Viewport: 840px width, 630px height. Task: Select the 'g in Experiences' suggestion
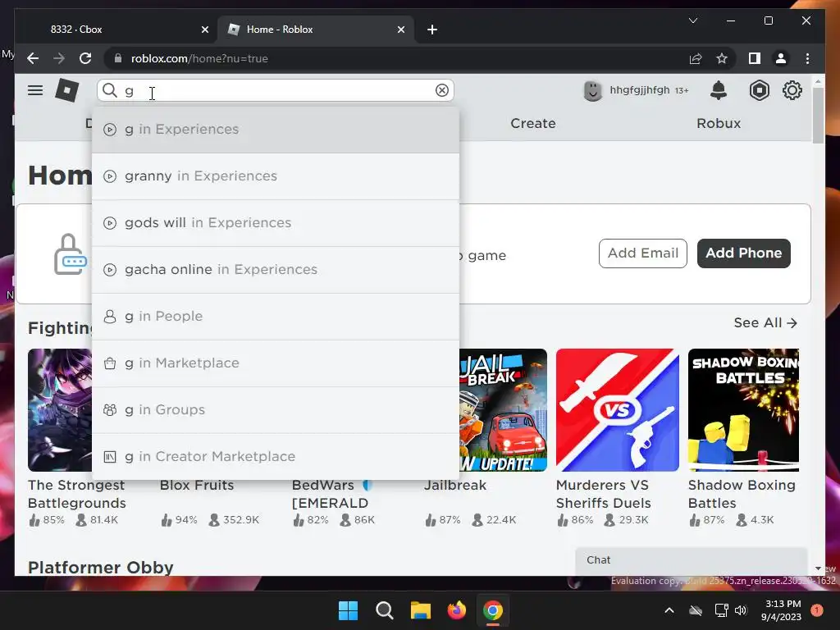(x=276, y=130)
